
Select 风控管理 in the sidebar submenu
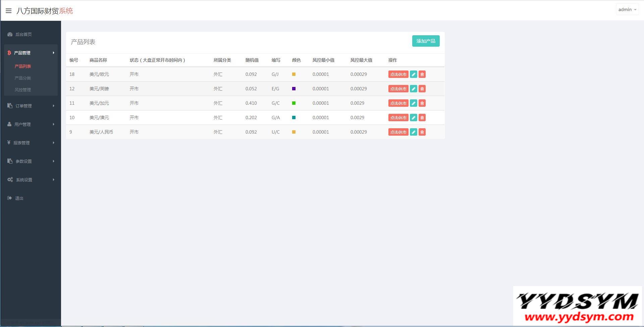pos(23,90)
